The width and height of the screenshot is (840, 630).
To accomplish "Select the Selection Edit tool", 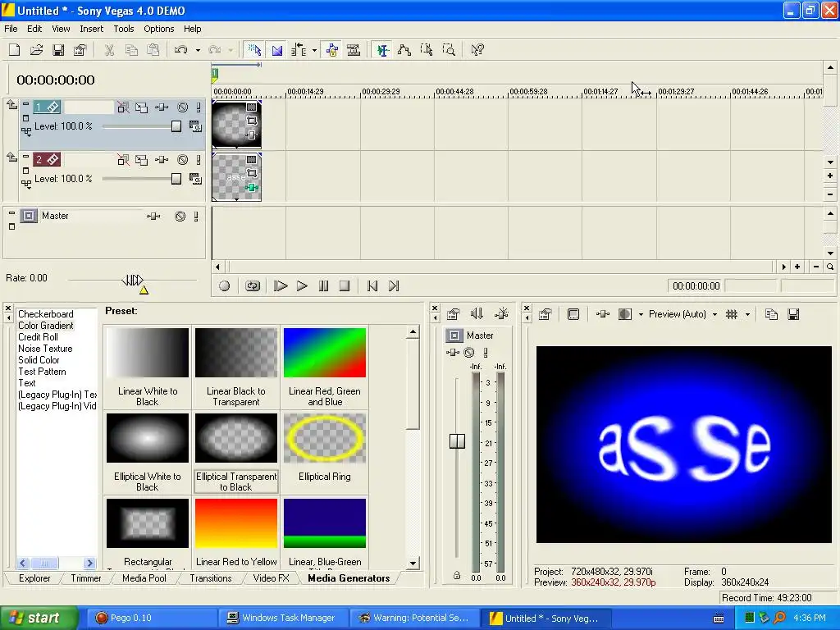I will (x=427, y=50).
